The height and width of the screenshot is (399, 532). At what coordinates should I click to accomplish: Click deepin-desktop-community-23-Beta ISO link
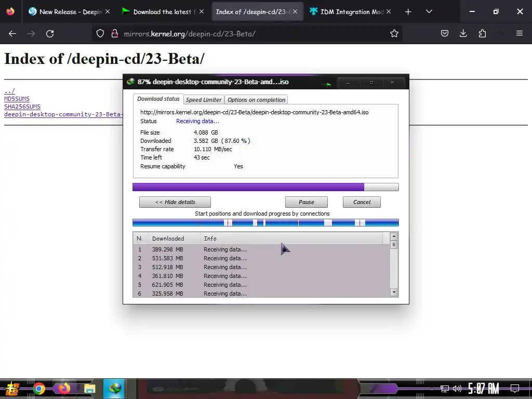tap(63, 114)
